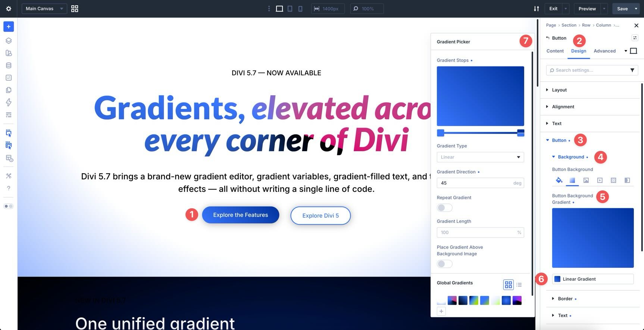
Task: Switch to tablet view icon
Action: (x=290, y=9)
